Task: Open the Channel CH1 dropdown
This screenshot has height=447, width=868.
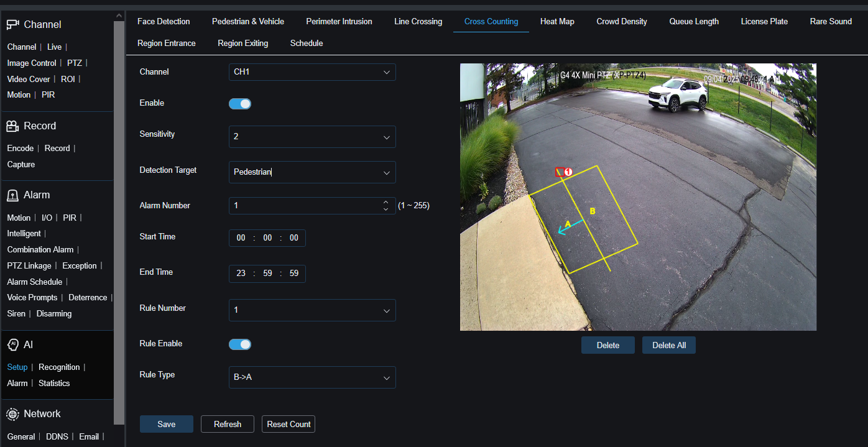Action: (312, 72)
